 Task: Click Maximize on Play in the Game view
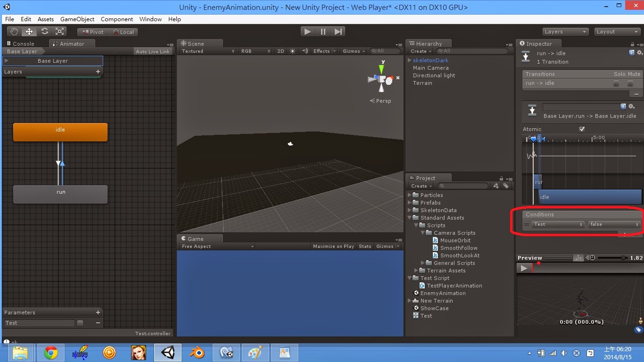pyautogui.click(x=333, y=246)
